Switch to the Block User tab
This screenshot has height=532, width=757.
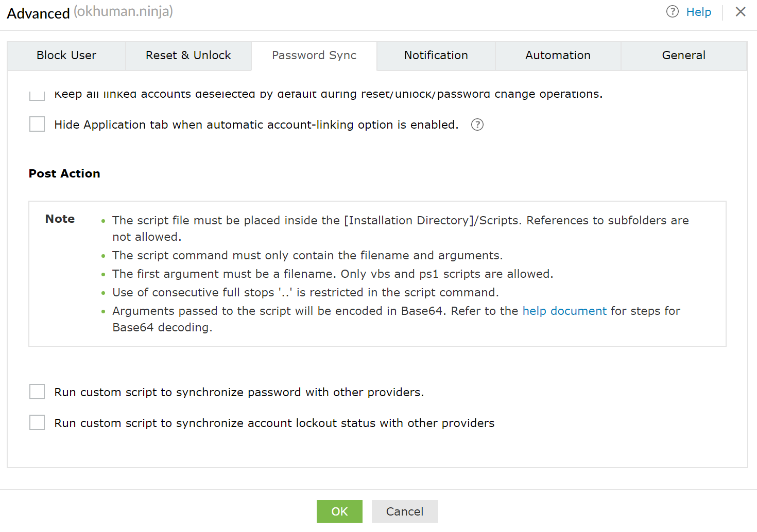point(66,56)
